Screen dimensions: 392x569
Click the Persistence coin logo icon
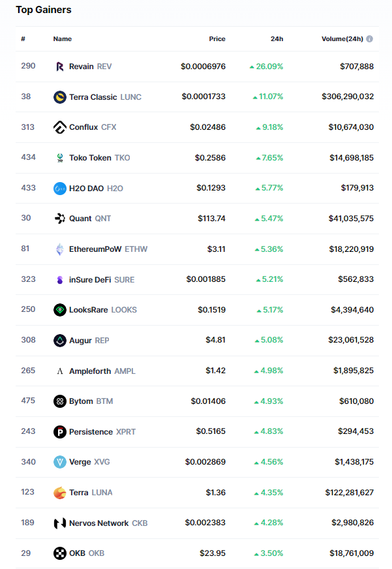[x=60, y=432]
